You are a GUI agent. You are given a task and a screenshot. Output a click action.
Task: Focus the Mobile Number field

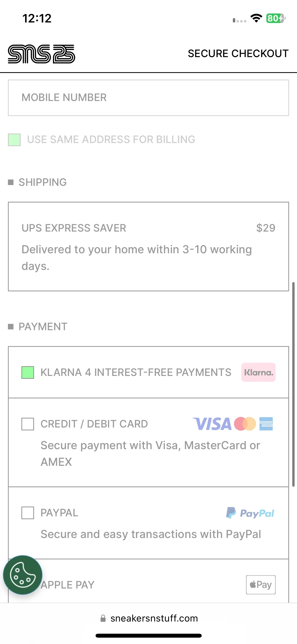[x=148, y=98]
